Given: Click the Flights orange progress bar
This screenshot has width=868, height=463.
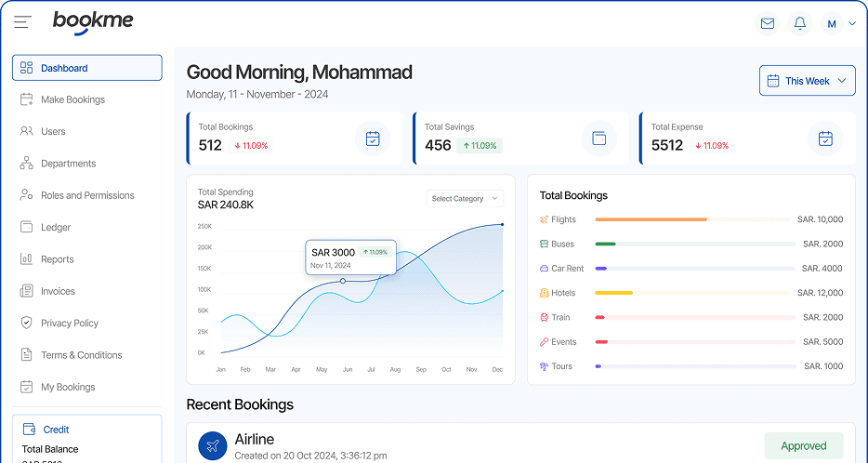Looking at the screenshot, I should pyautogui.click(x=651, y=219).
